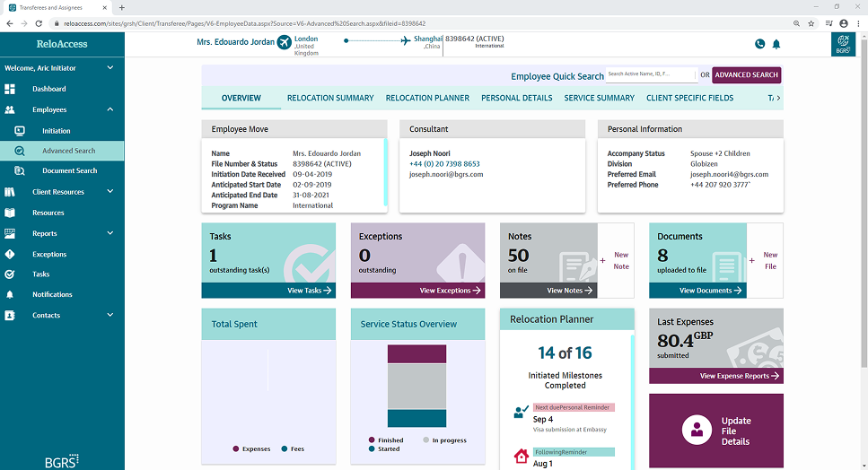Open the Service Summary tab

[x=599, y=98]
